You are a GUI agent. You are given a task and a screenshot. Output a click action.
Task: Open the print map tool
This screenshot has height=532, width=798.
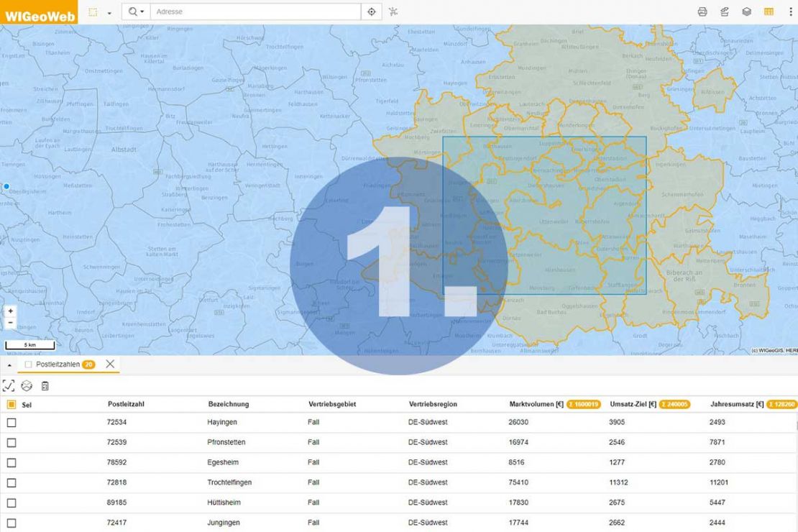702,12
